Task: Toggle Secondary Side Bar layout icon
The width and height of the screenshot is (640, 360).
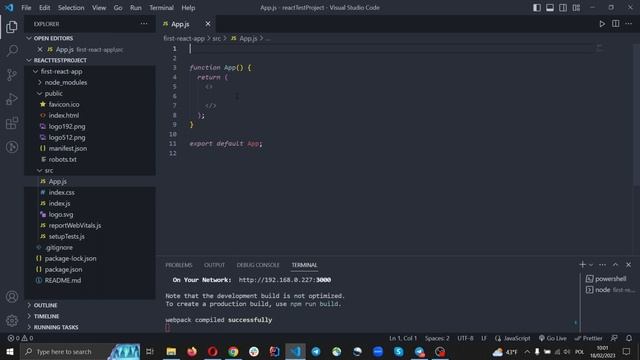Action: coord(563,8)
